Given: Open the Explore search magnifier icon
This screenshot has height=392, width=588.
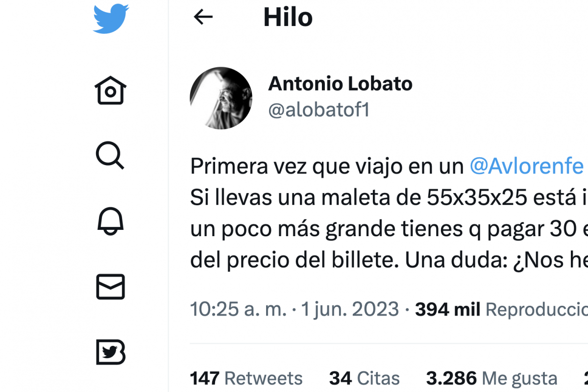Looking at the screenshot, I should click(x=110, y=156).
